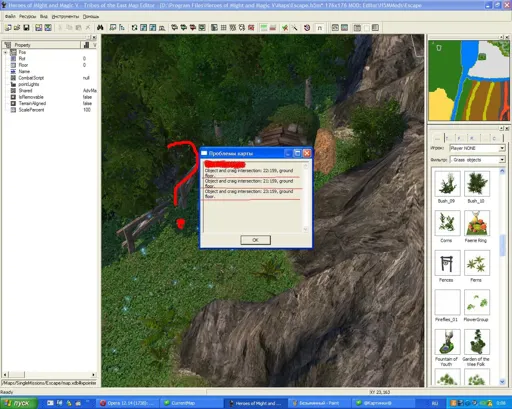
Task: Select the TerrainAligned property row
Action: tap(50, 103)
